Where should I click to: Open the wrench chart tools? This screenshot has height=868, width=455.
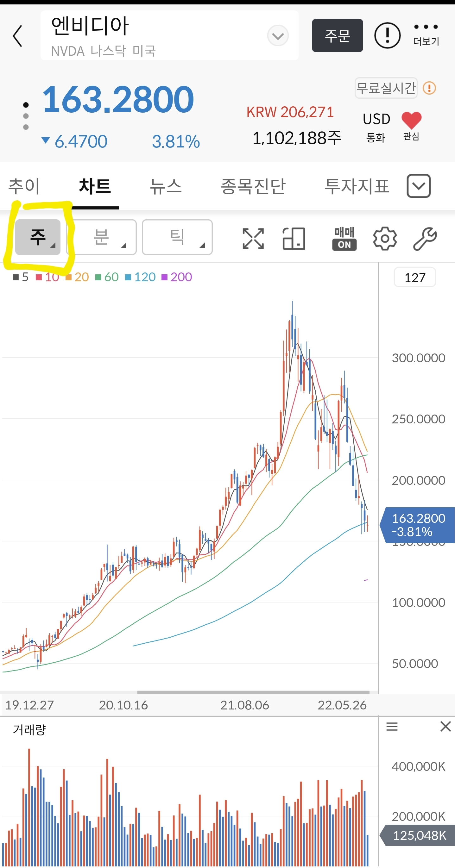(425, 239)
